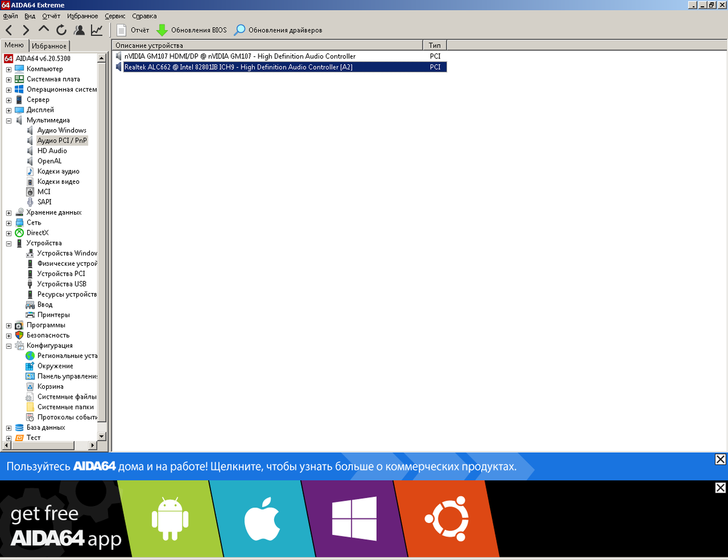Click the tree panel vertical scrollbar down arrow
The width and height of the screenshot is (728, 560).
pos(102,436)
